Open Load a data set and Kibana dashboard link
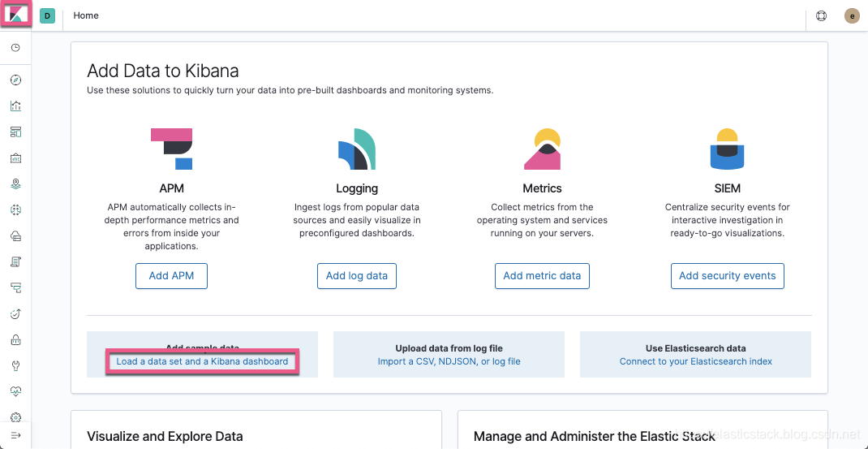The image size is (868, 449). (202, 361)
